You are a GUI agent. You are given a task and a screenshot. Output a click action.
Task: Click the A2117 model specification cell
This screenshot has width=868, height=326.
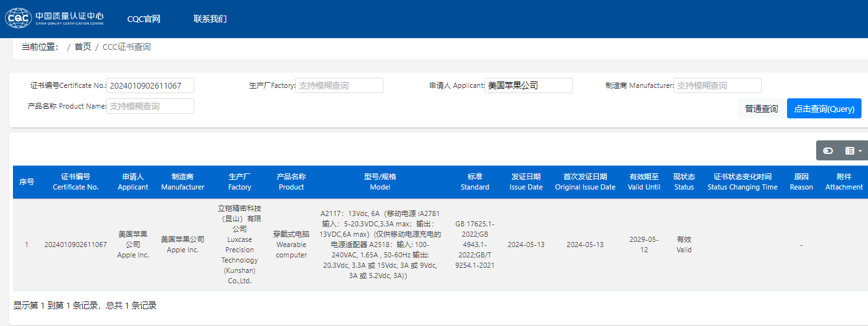(x=380, y=244)
